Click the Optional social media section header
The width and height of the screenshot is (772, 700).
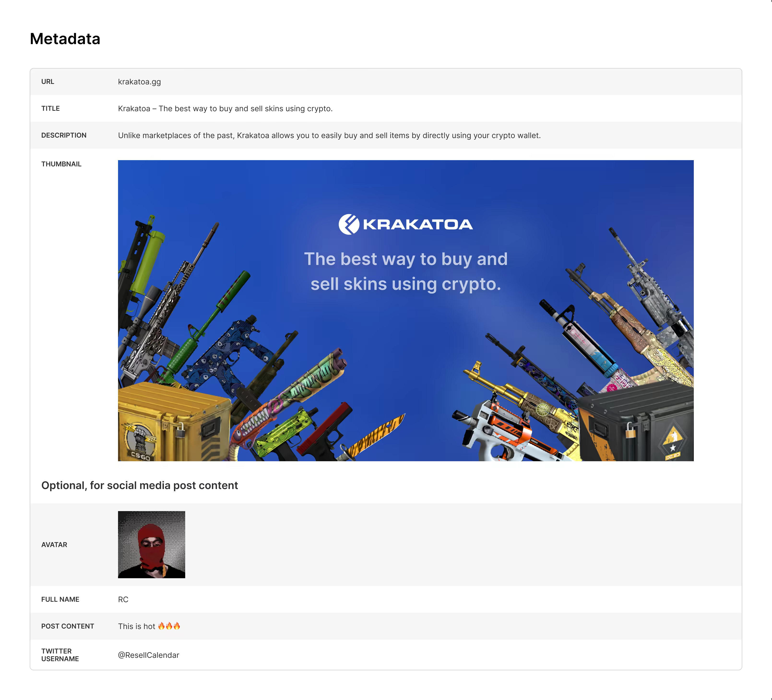[x=139, y=485]
